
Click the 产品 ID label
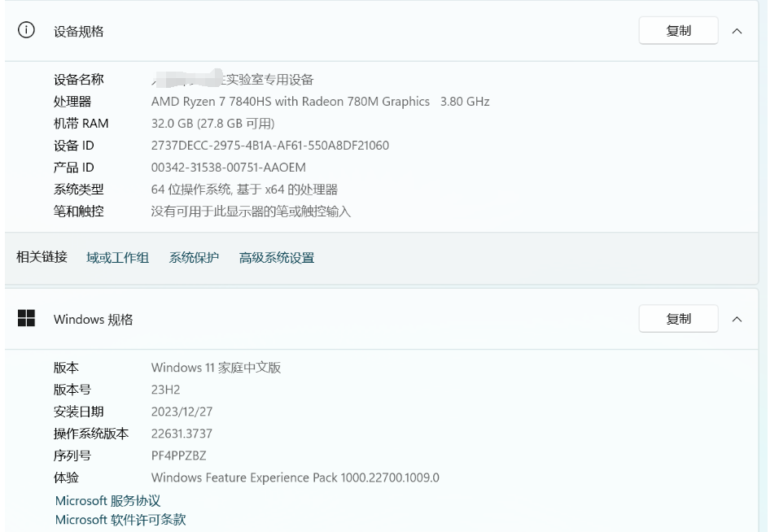point(73,168)
